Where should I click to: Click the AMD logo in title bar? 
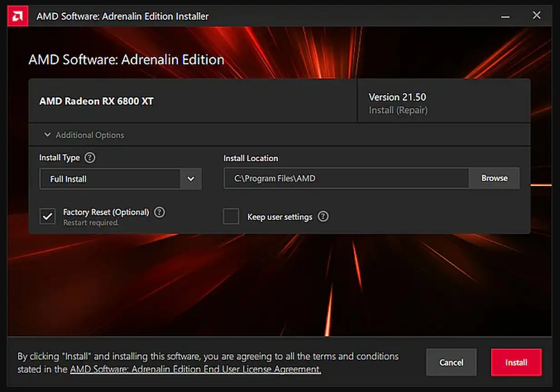[x=18, y=16]
